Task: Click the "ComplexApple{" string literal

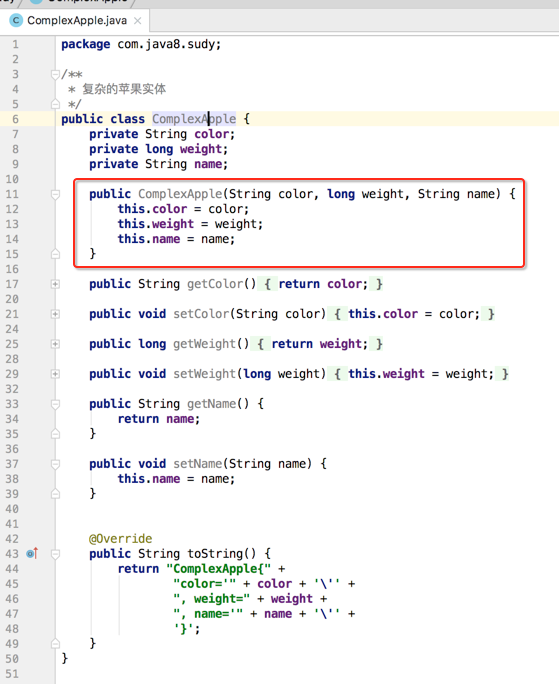Action: (218, 569)
